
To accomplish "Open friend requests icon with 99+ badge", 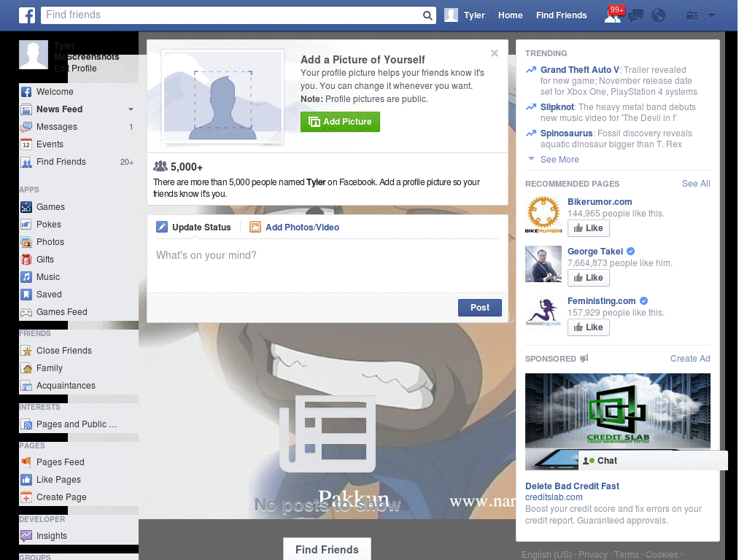I will point(614,15).
